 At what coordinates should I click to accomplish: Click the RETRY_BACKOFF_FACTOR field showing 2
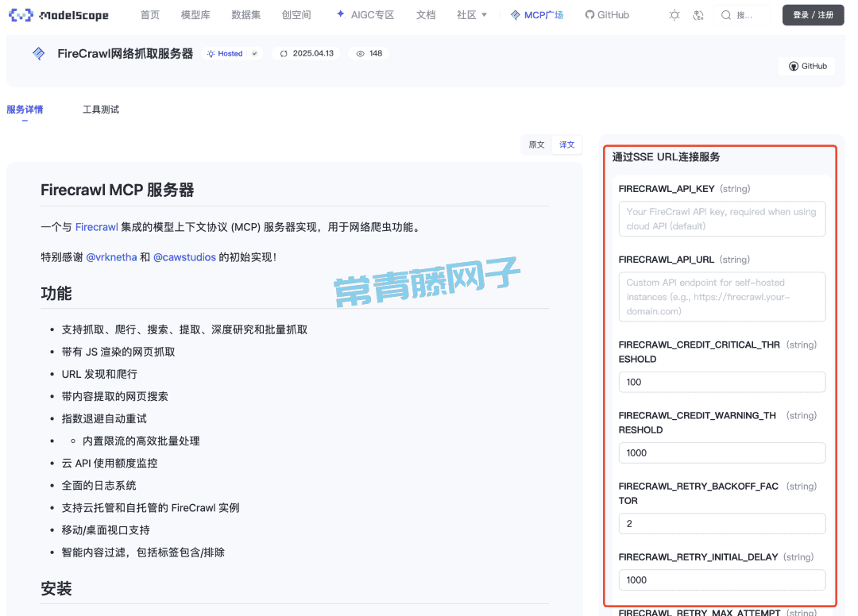[x=721, y=524]
